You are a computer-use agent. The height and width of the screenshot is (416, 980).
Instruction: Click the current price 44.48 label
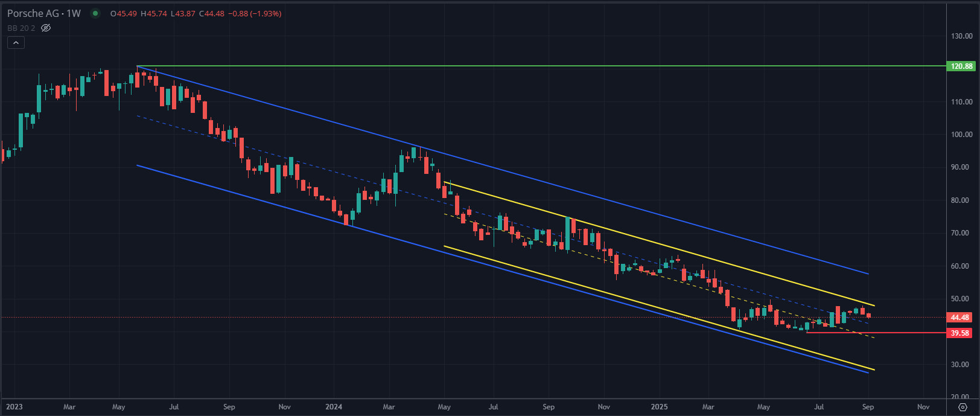[959, 318]
